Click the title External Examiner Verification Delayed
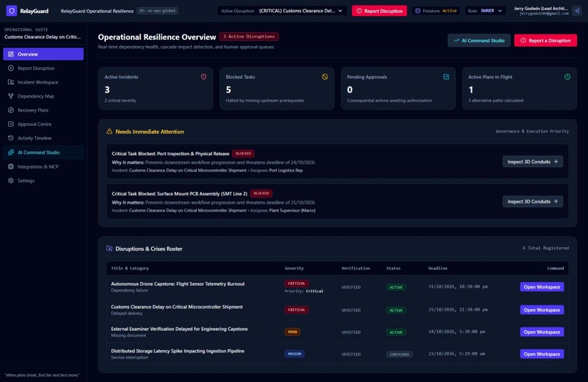The width and height of the screenshot is (588, 382). pyautogui.click(x=179, y=329)
